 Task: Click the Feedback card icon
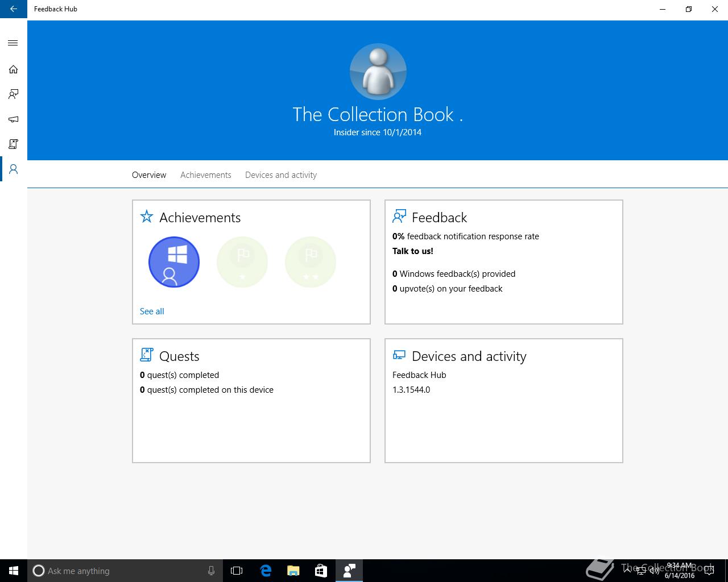click(399, 217)
